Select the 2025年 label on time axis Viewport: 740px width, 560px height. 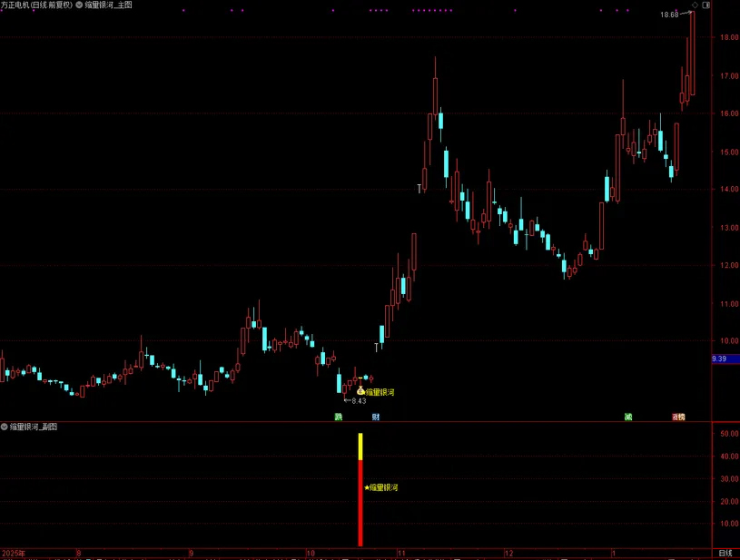point(14,553)
